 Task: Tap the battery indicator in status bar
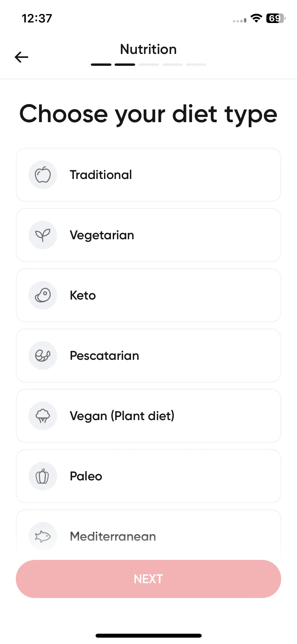coord(276,18)
